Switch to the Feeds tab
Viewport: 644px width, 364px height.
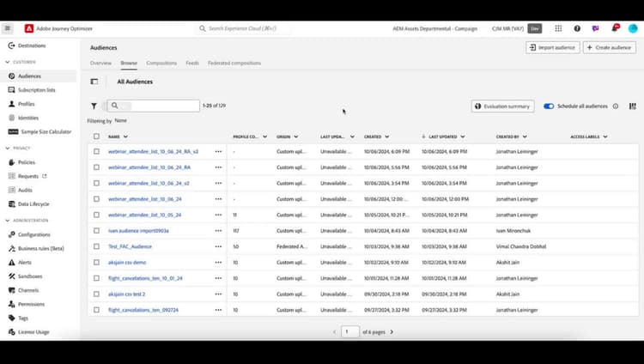tap(192, 63)
